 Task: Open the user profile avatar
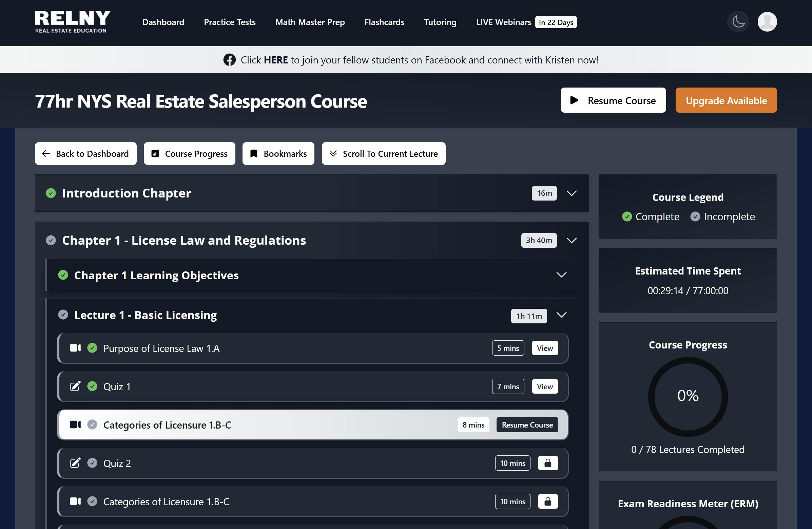click(767, 21)
